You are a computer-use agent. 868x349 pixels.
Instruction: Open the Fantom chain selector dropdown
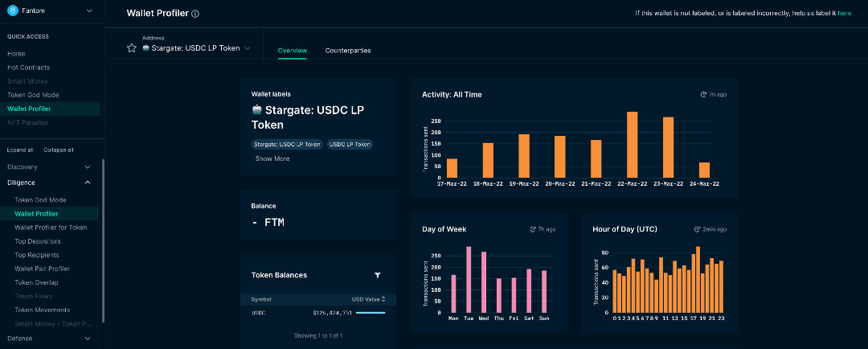click(x=88, y=11)
